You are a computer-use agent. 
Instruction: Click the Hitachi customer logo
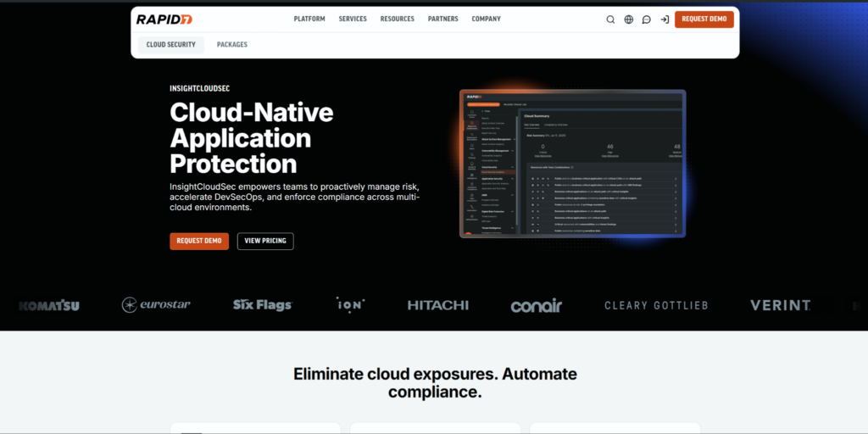coord(438,305)
